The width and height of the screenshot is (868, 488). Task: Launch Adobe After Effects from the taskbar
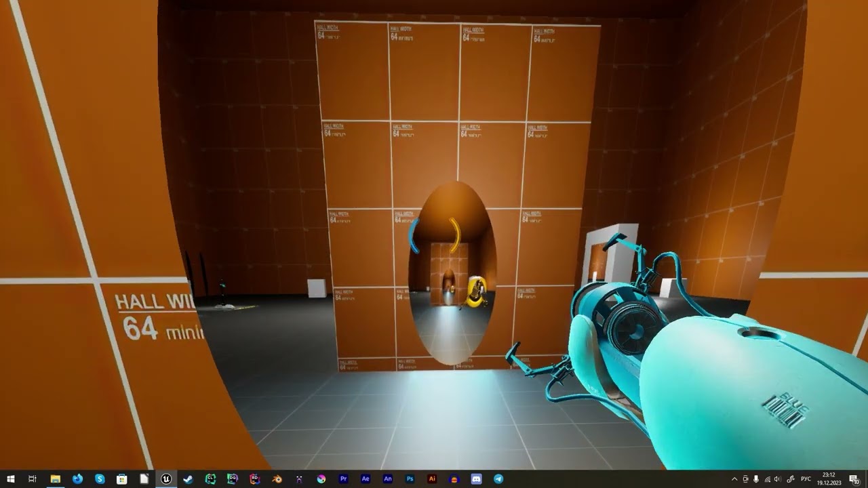coord(366,479)
